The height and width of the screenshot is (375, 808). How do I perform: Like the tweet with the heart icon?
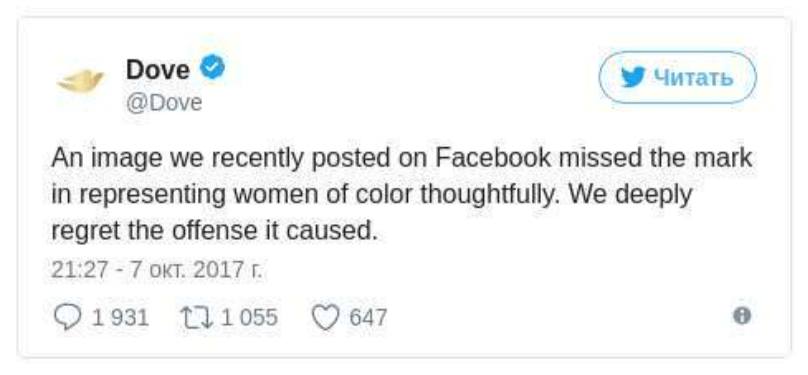coord(326,317)
